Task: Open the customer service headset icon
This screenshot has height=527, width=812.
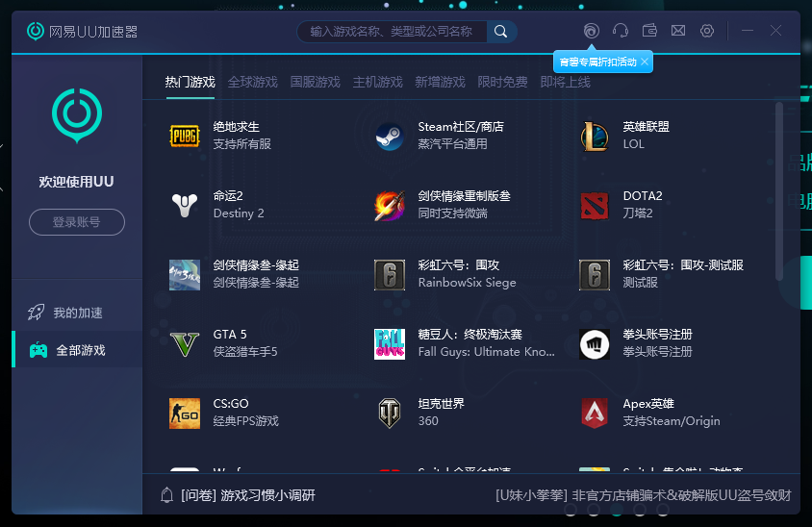Action: [x=621, y=31]
